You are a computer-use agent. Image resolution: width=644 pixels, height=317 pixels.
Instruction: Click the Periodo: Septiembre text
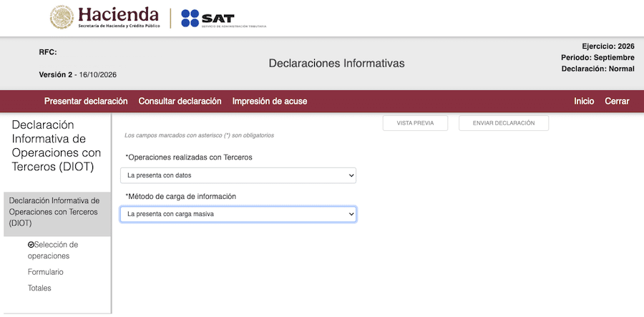[x=597, y=58]
